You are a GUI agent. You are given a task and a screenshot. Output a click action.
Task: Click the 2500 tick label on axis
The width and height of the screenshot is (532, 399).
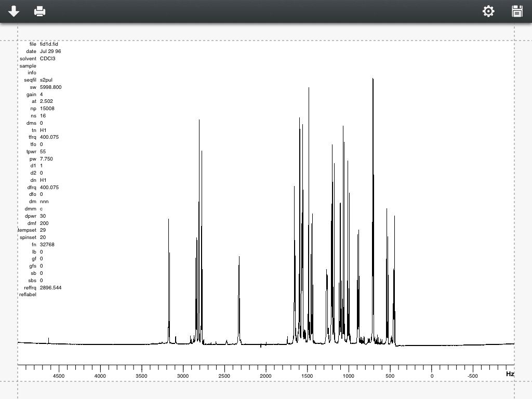pos(224,376)
